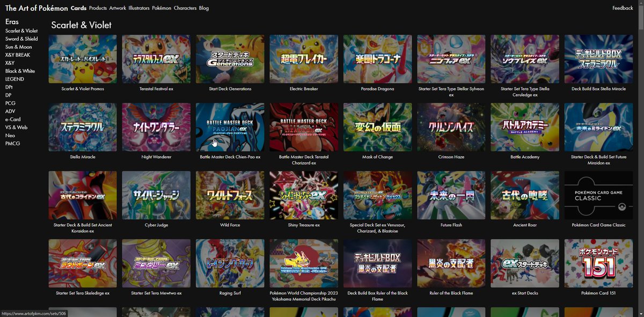This screenshot has height=317, width=644.
Task: Choose the X&Y era link
Action: [10, 63]
